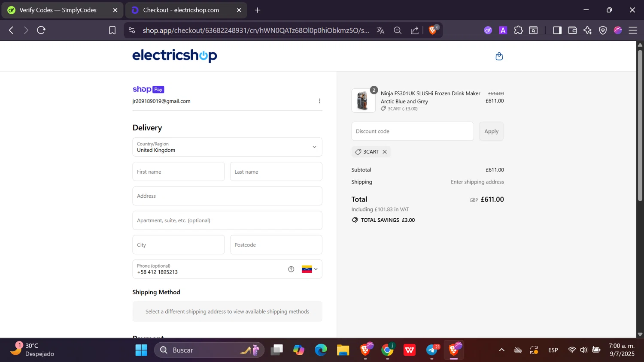Open the Copilot taskbar icon
The height and width of the screenshot is (362, 644).
tap(299, 350)
